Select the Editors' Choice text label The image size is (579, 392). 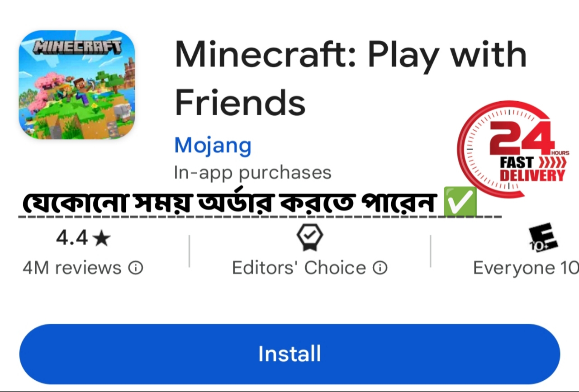tap(299, 268)
